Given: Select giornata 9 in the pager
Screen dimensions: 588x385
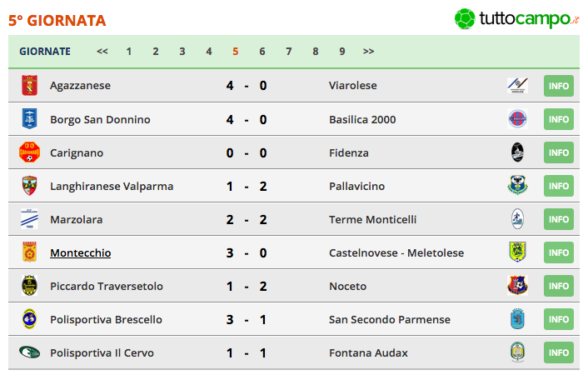Looking at the screenshot, I should 342,52.
